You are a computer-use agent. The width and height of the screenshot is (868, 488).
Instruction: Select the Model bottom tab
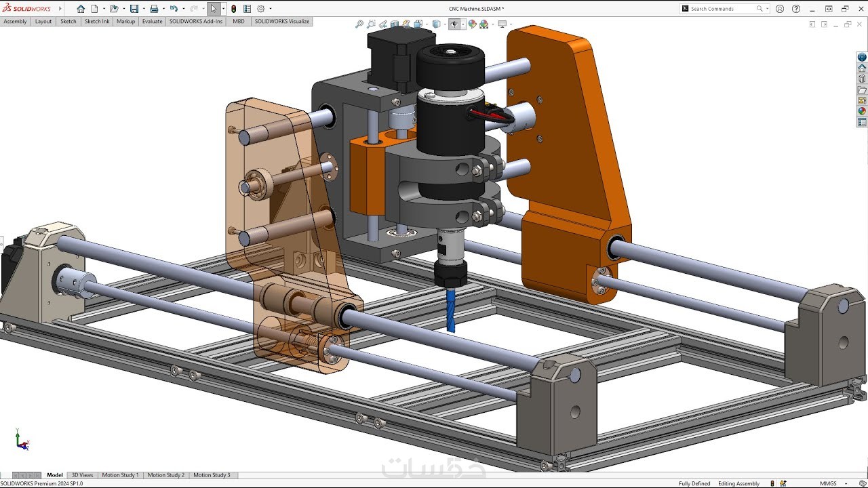pyautogui.click(x=55, y=475)
